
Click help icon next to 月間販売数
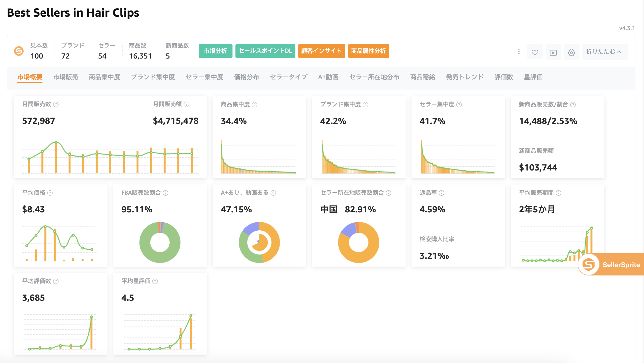click(56, 104)
